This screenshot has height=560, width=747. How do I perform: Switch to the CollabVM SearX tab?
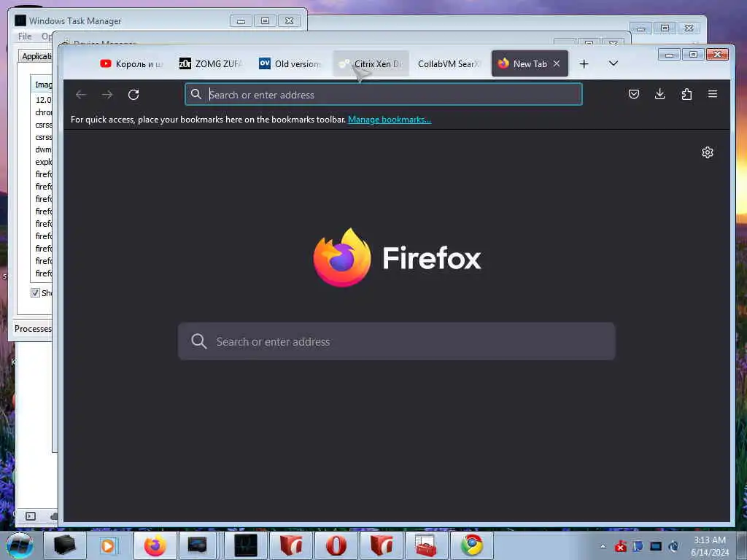click(449, 64)
